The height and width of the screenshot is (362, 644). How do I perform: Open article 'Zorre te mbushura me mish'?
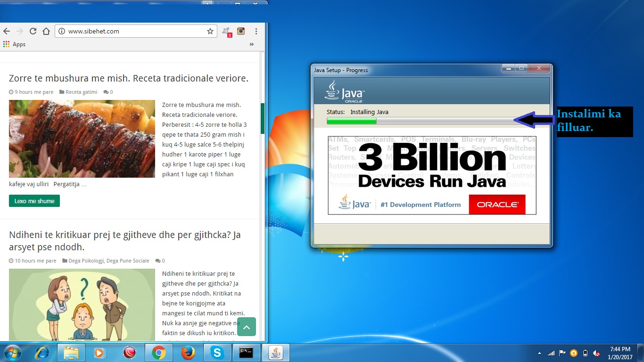[129, 78]
